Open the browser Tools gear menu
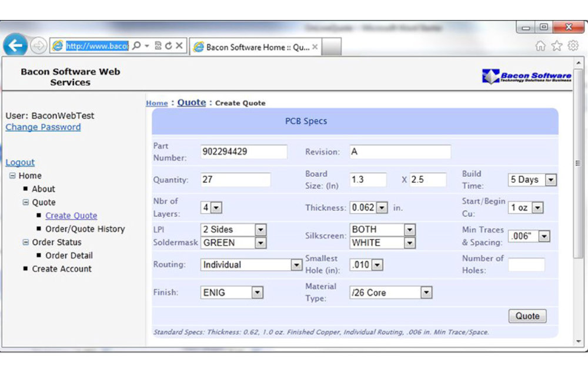The width and height of the screenshot is (588, 376). click(573, 46)
